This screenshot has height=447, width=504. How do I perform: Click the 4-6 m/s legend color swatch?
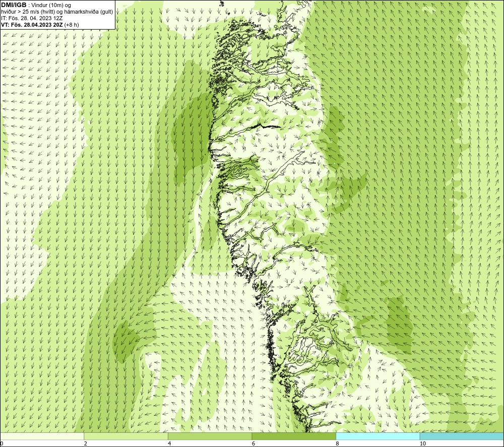(210, 436)
